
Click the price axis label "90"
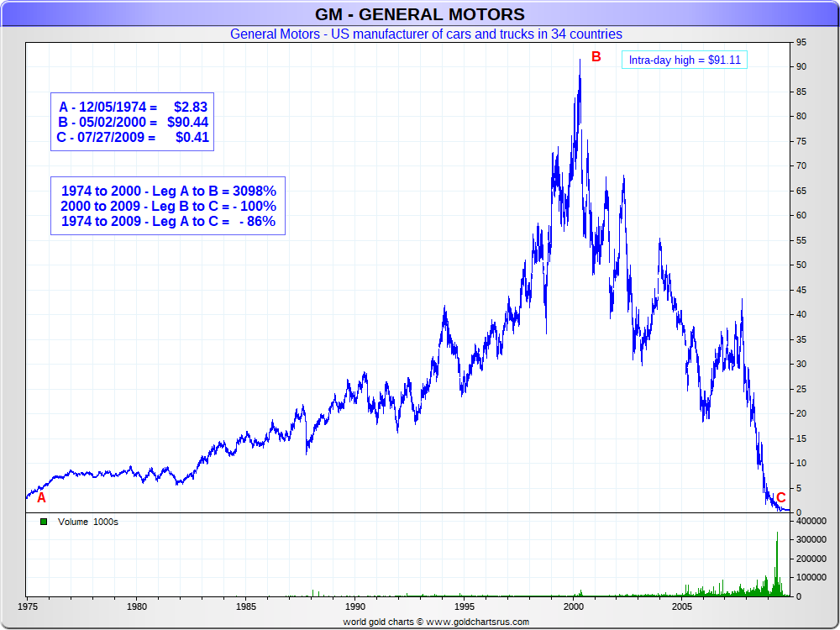[801, 67]
